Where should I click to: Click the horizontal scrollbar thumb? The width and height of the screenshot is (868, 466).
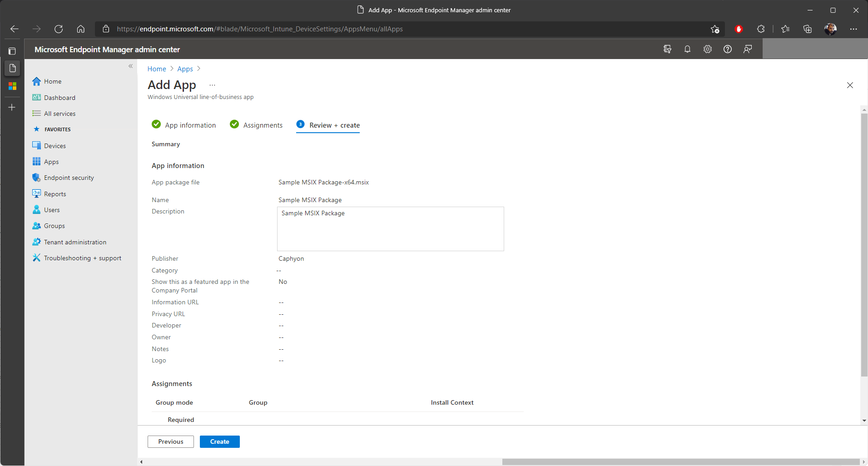680,462
